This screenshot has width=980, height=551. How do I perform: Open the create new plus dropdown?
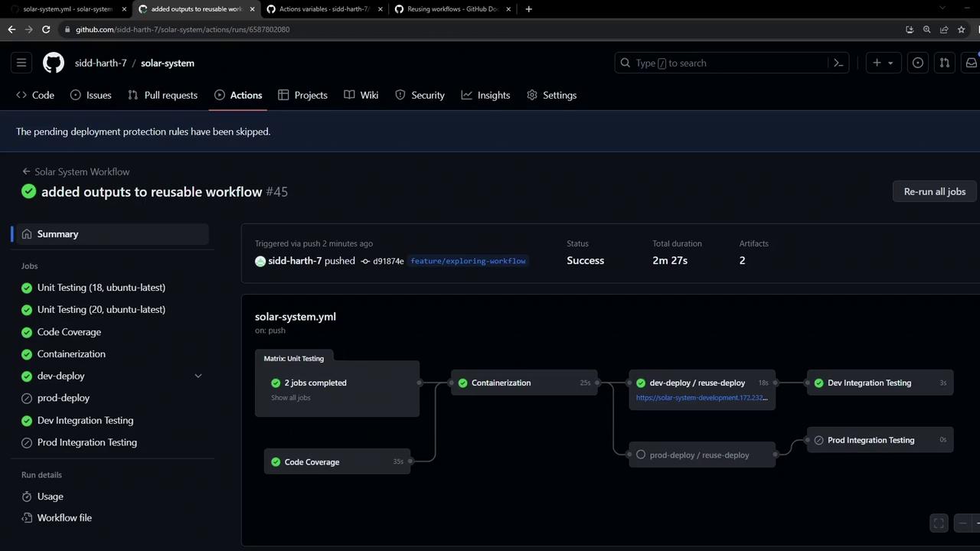[x=883, y=63]
